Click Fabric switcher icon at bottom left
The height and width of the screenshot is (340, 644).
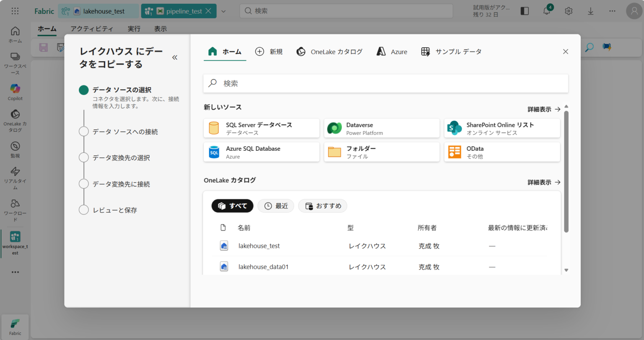tap(15, 327)
